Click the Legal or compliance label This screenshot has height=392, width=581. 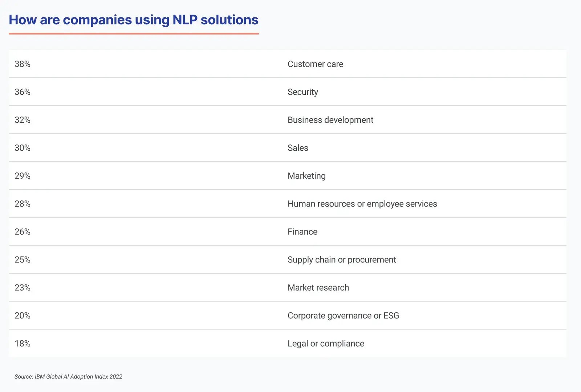pos(326,344)
